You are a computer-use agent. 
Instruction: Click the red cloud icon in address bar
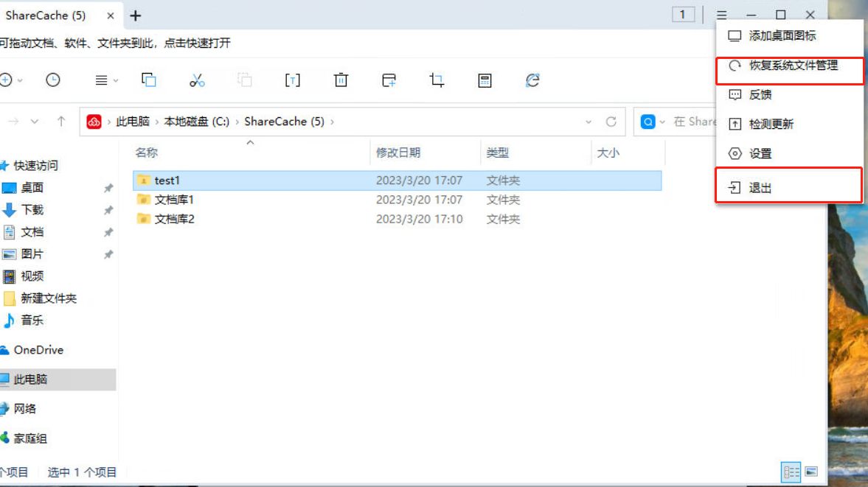tap(94, 122)
